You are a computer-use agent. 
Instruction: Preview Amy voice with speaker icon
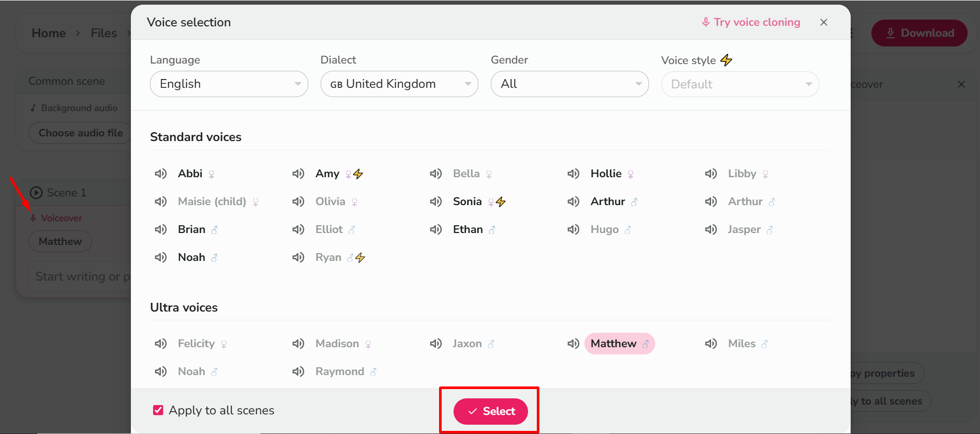tap(298, 174)
